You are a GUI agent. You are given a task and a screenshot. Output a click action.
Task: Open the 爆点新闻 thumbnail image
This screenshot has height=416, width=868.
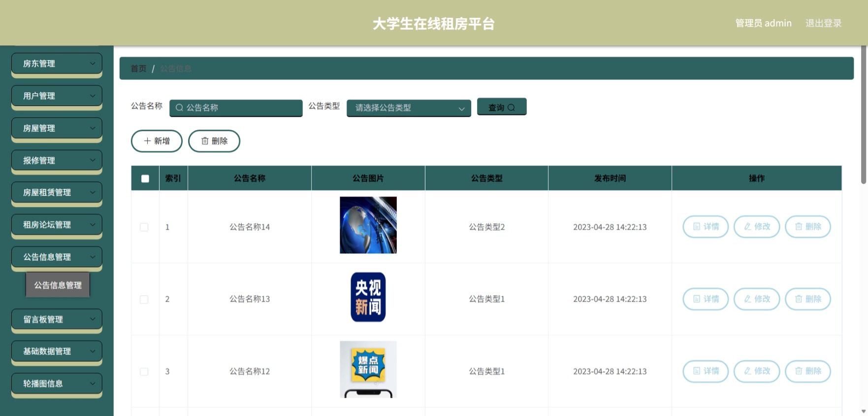point(368,369)
